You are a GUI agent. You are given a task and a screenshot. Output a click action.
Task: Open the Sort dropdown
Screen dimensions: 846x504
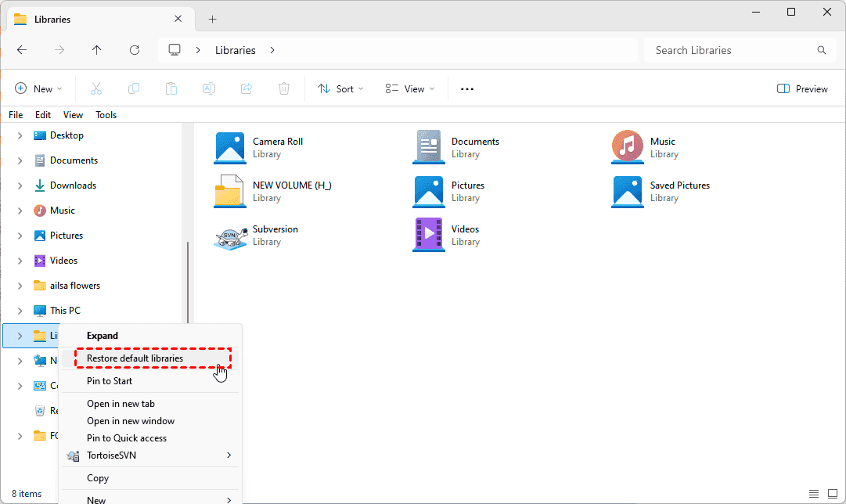click(x=340, y=89)
